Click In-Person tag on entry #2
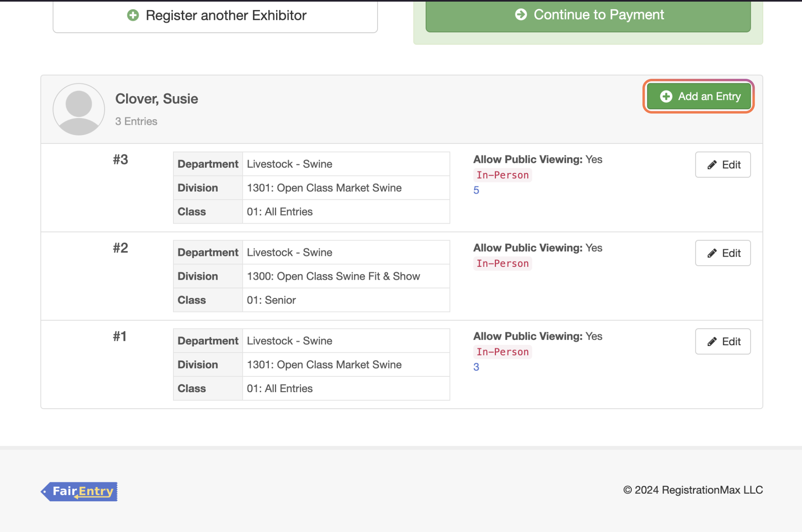This screenshot has height=532, width=802. pyautogui.click(x=502, y=264)
